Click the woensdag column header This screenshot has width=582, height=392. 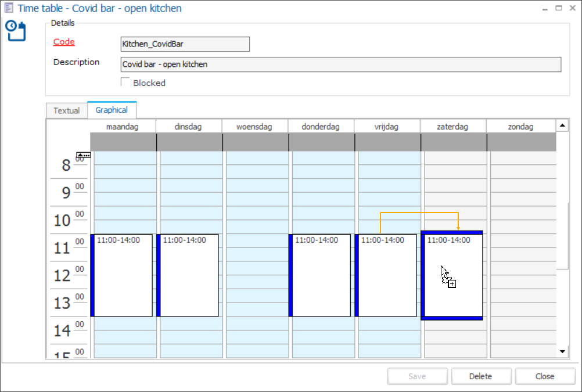[x=255, y=126]
